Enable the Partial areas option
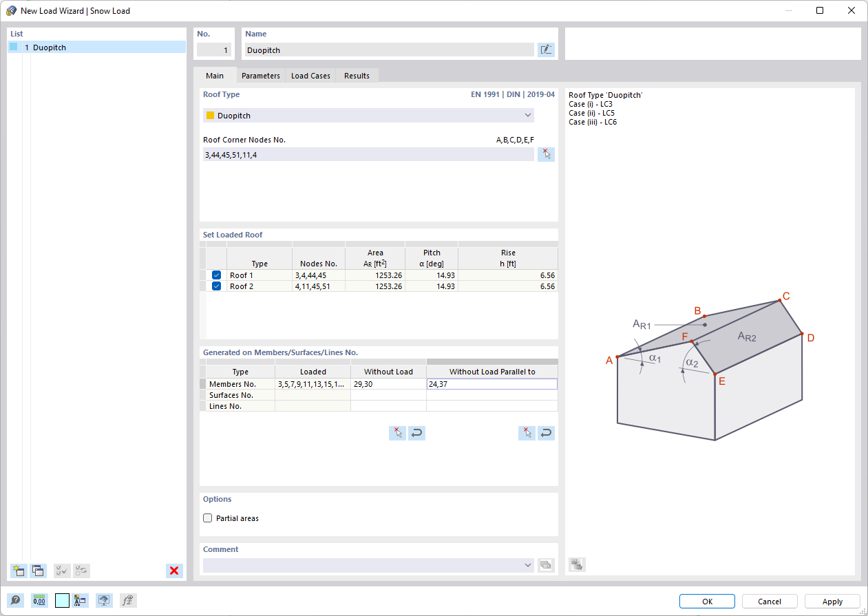The height and width of the screenshot is (616, 868). coord(208,518)
